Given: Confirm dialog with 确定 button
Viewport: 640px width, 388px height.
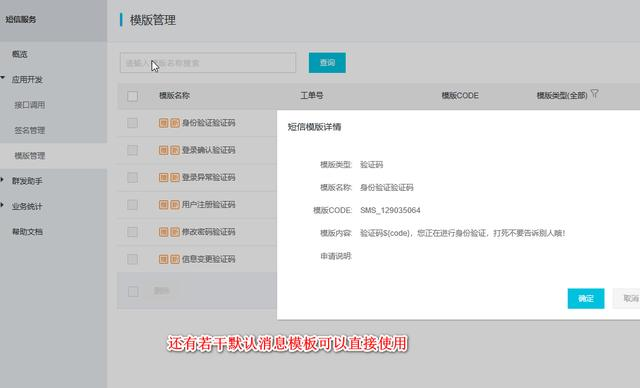Looking at the screenshot, I should click(586, 298).
